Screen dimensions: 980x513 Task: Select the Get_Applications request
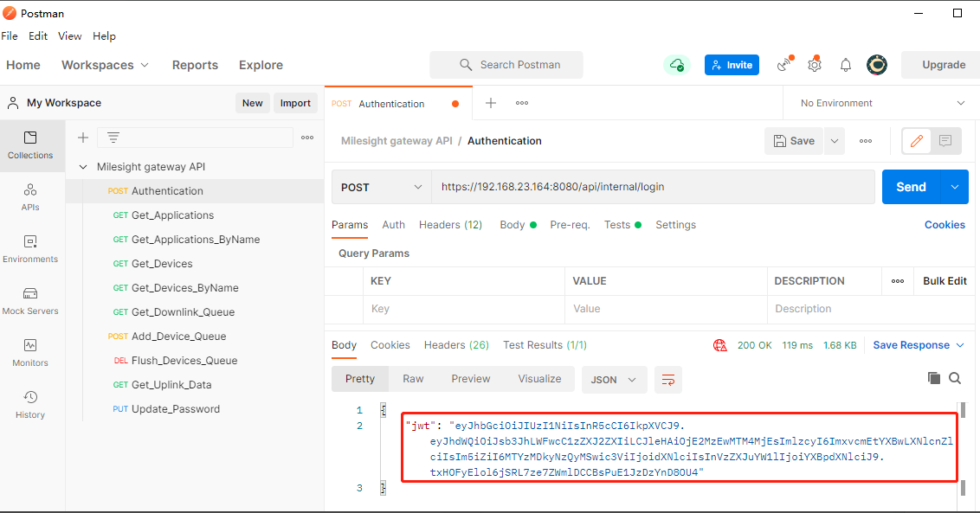172,215
